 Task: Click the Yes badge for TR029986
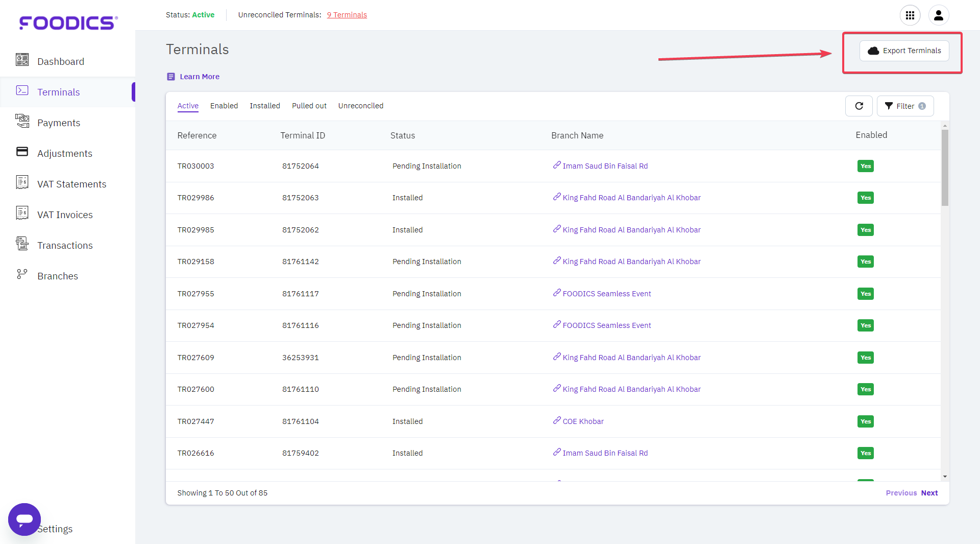[866, 198]
